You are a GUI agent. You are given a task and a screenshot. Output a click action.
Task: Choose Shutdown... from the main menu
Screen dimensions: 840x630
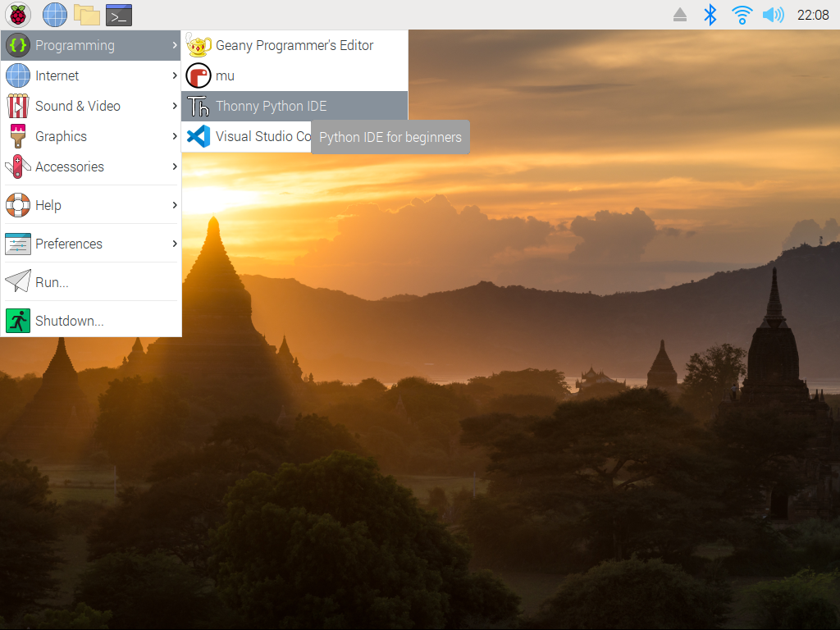pyautogui.click(x=91, y=321)
